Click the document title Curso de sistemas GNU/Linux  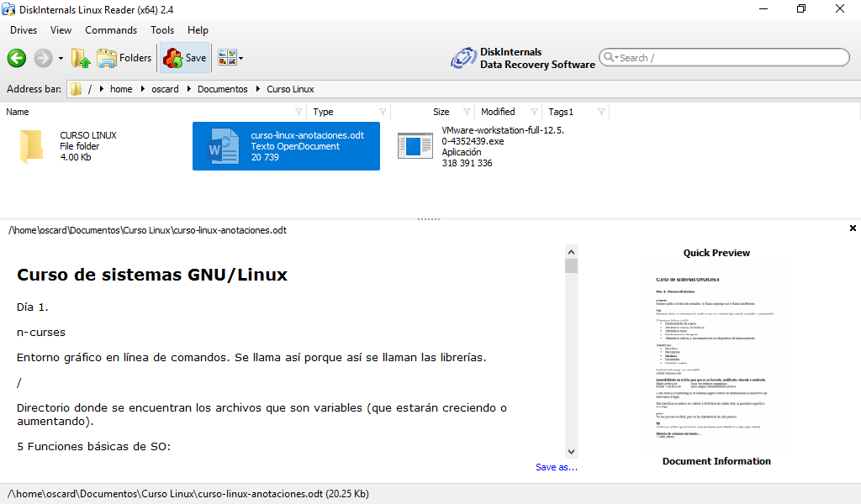152,275
